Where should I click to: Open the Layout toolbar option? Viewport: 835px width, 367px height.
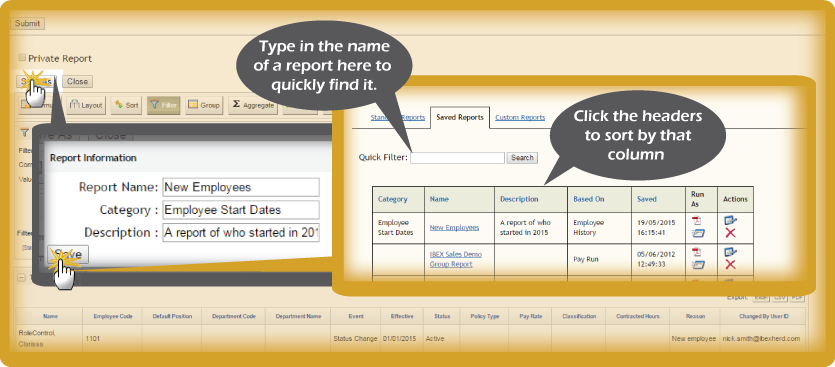(87, 105)
